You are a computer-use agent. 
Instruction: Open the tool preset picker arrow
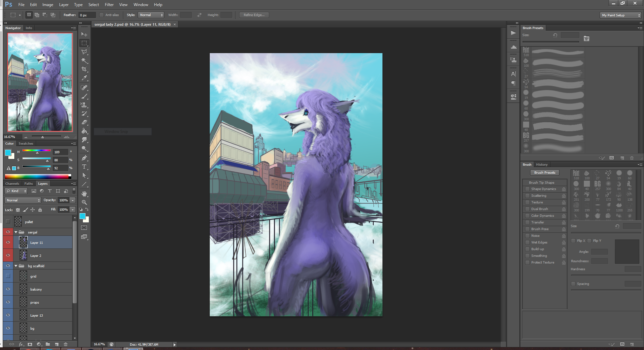20,15
